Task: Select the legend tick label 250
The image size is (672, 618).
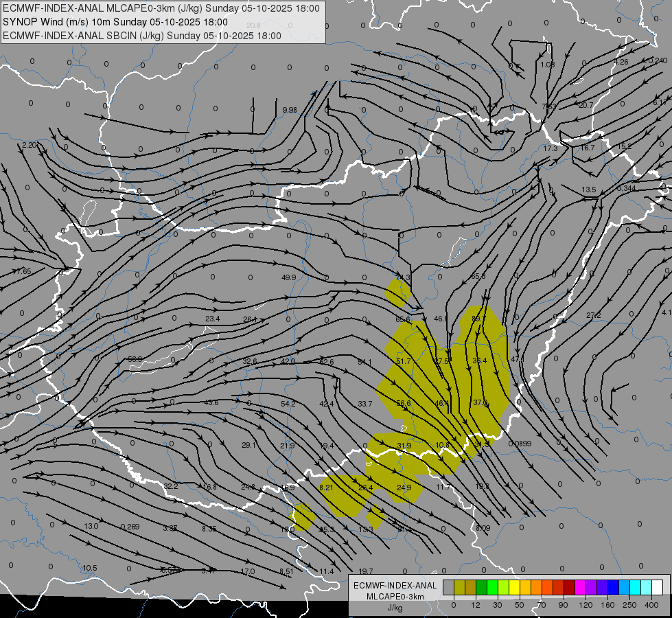Action: click(629, 605)
